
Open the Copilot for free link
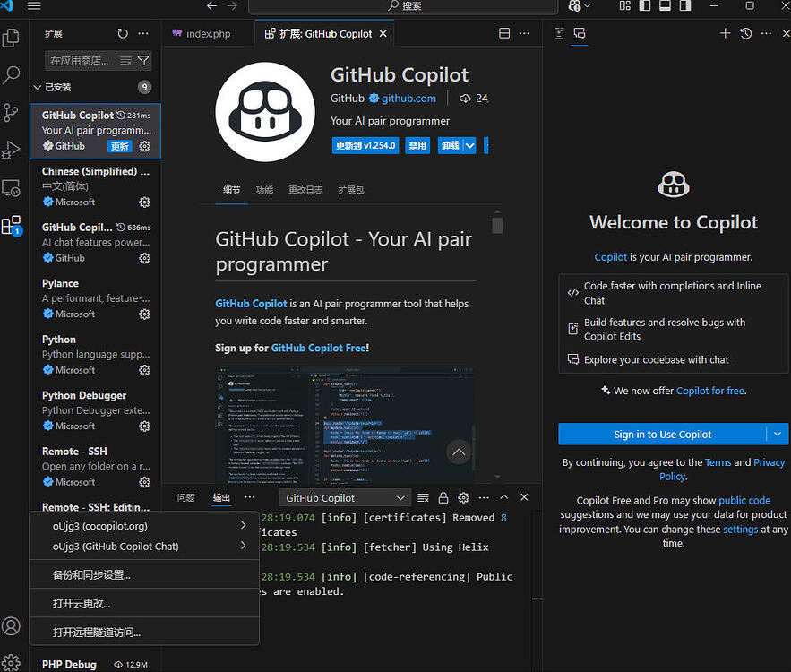[710, 391]
